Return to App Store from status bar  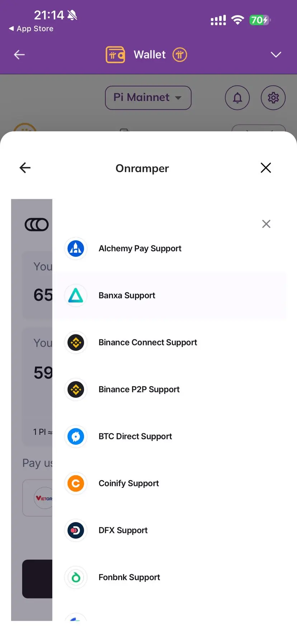click(x=31, y=29)
